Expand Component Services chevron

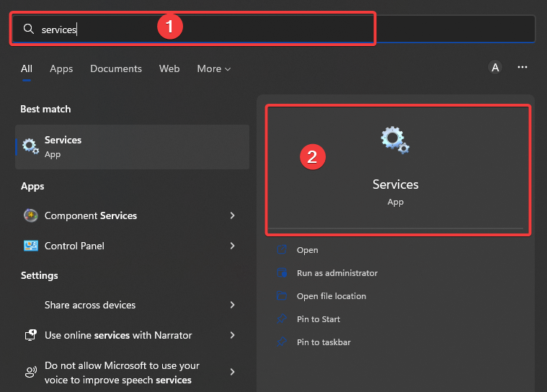coord(233,215)
